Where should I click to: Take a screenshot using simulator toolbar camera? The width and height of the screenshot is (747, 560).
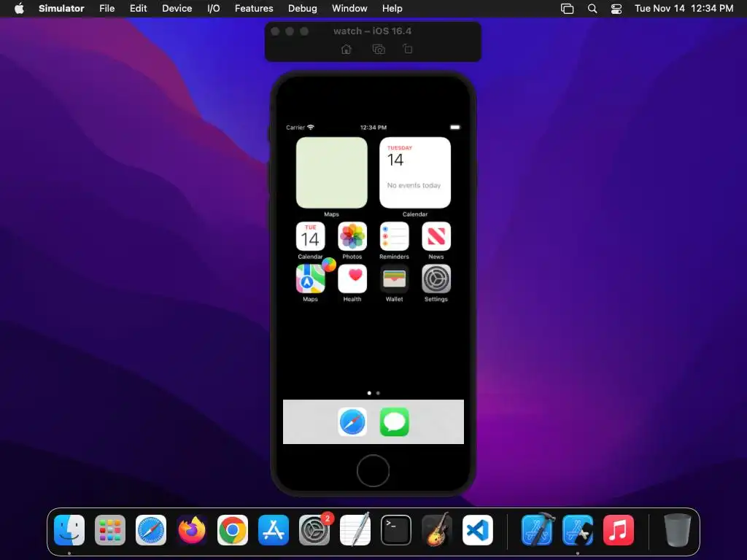pyautogui.click(x=379, y=49)
